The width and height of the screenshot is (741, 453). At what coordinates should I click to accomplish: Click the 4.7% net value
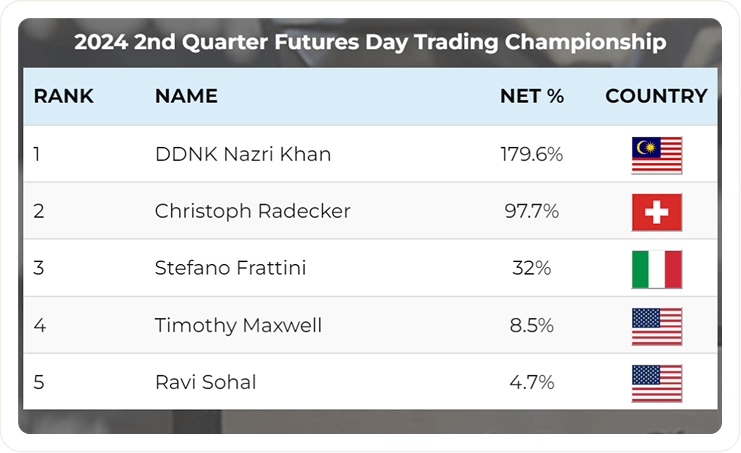pyautogui.click(x=532, y=383)
